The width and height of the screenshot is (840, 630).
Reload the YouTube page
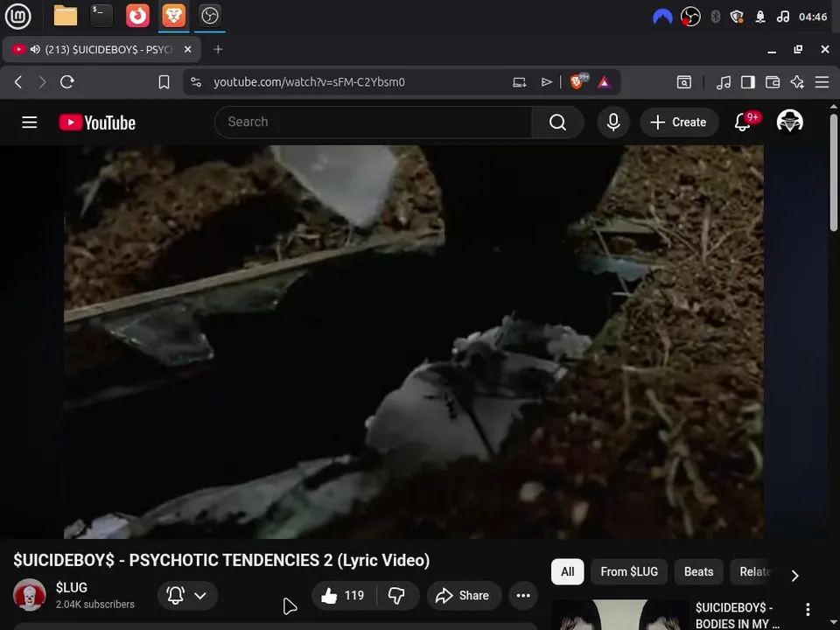[x=67, y=82]
